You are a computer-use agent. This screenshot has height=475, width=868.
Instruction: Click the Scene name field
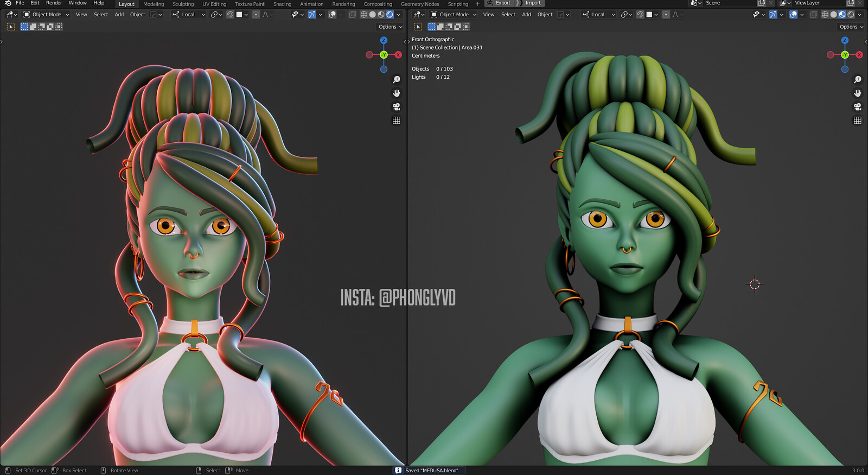730,3
